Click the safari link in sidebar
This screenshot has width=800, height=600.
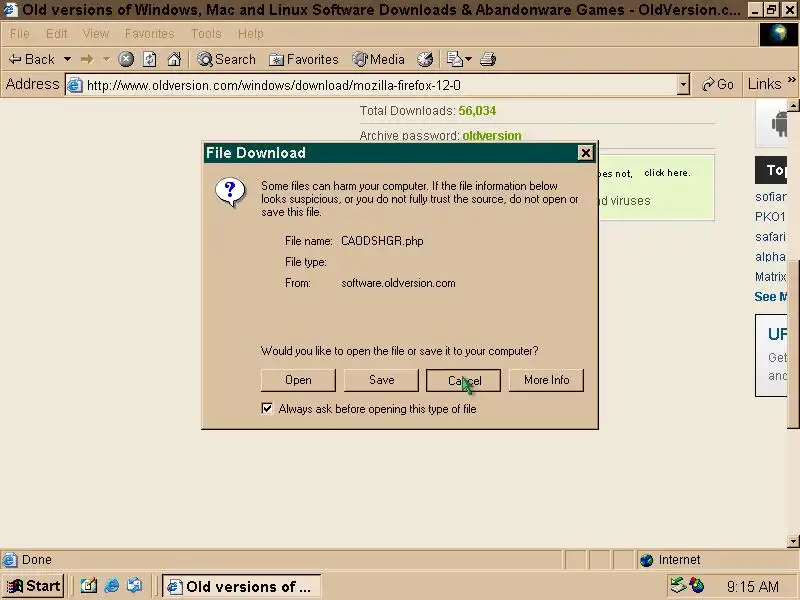[770, 237]
